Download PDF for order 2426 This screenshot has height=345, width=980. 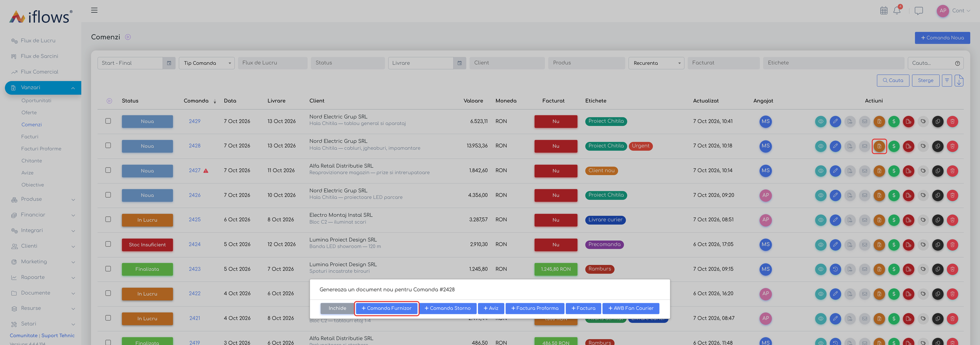click(x=850, y=195)
